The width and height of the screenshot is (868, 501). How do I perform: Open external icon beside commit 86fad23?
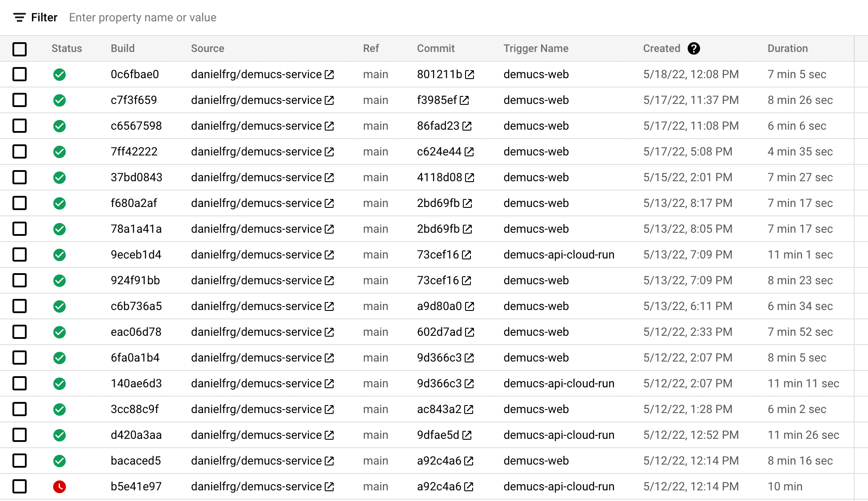467,126
